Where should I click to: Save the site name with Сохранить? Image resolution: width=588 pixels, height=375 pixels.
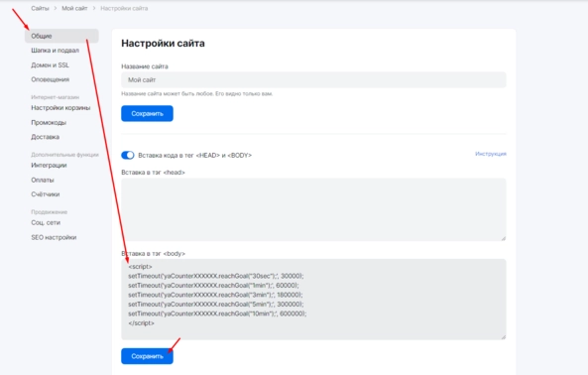(147, 114)
